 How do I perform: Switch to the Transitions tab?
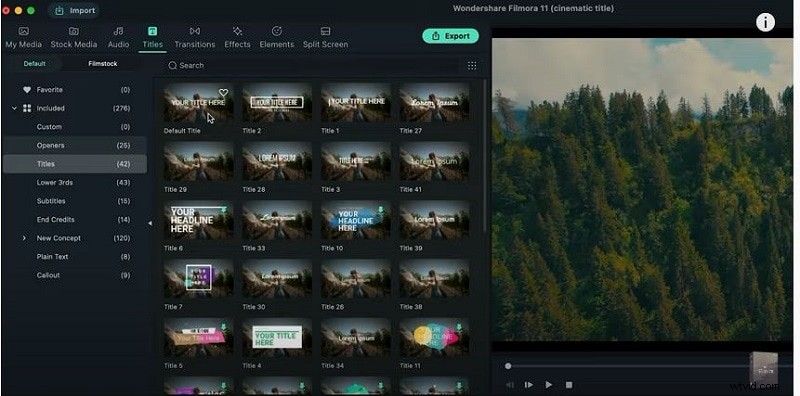point(195,38)
